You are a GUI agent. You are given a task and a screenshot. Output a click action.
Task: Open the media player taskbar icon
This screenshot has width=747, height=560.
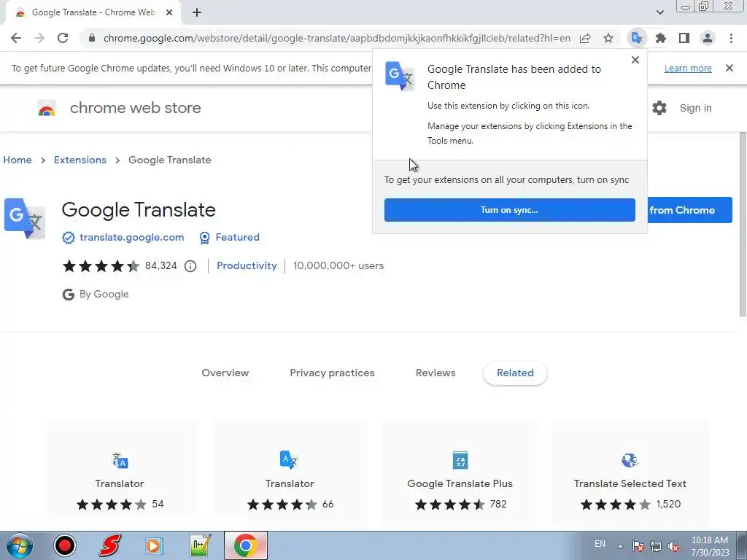[x=154, y=545]
